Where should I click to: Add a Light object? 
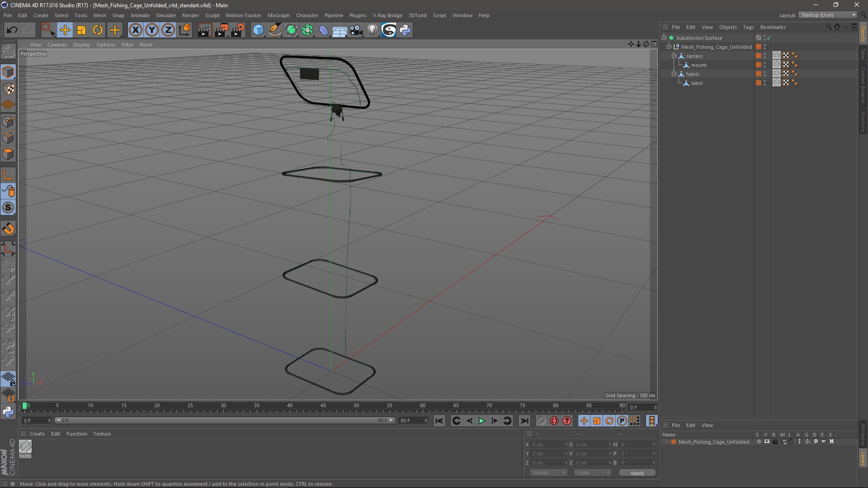click(x=372, y=30)
